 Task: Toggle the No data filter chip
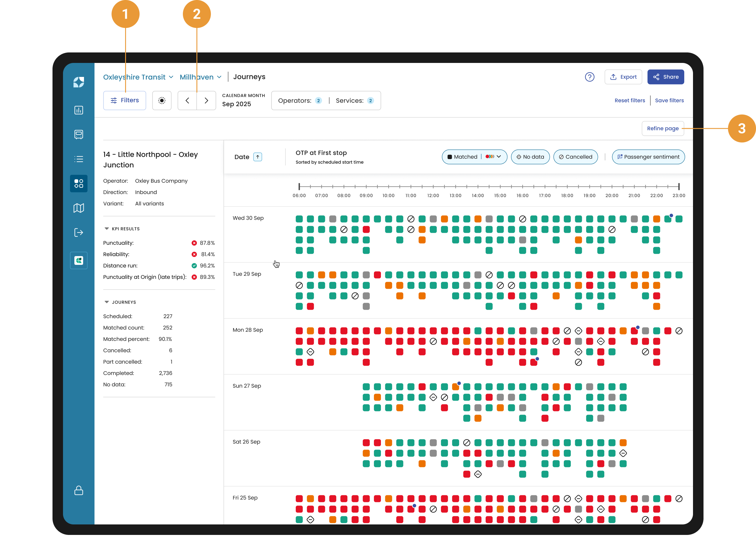[530, 157]
